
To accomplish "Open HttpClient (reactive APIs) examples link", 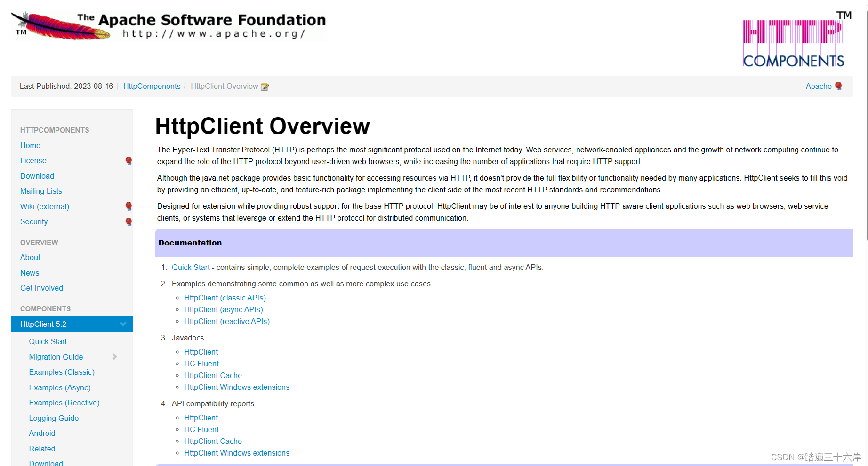I will point(227,322).
